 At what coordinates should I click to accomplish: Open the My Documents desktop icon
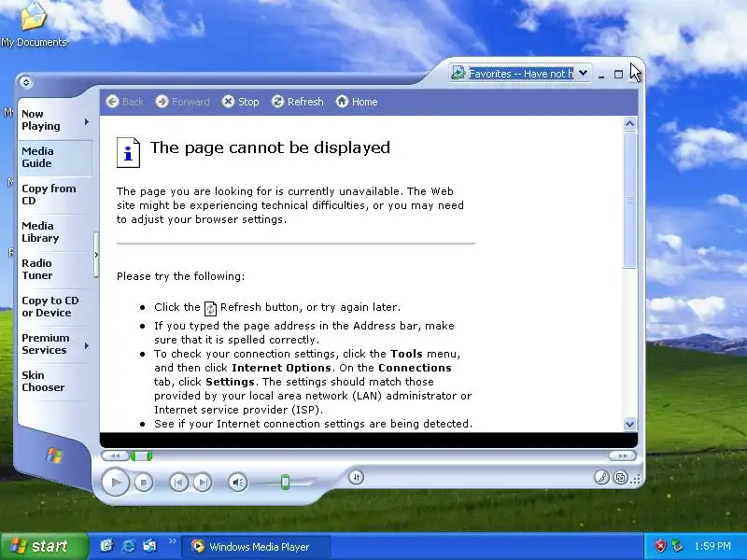(x=34, y=25)
